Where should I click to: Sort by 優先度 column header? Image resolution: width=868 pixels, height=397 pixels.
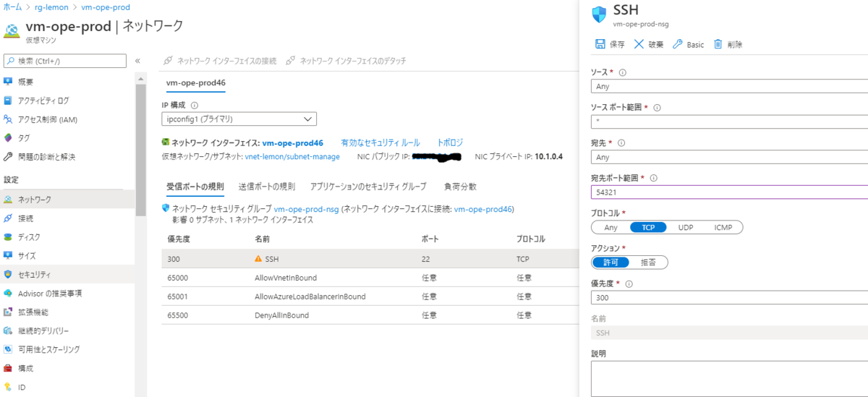click(179, 239)
